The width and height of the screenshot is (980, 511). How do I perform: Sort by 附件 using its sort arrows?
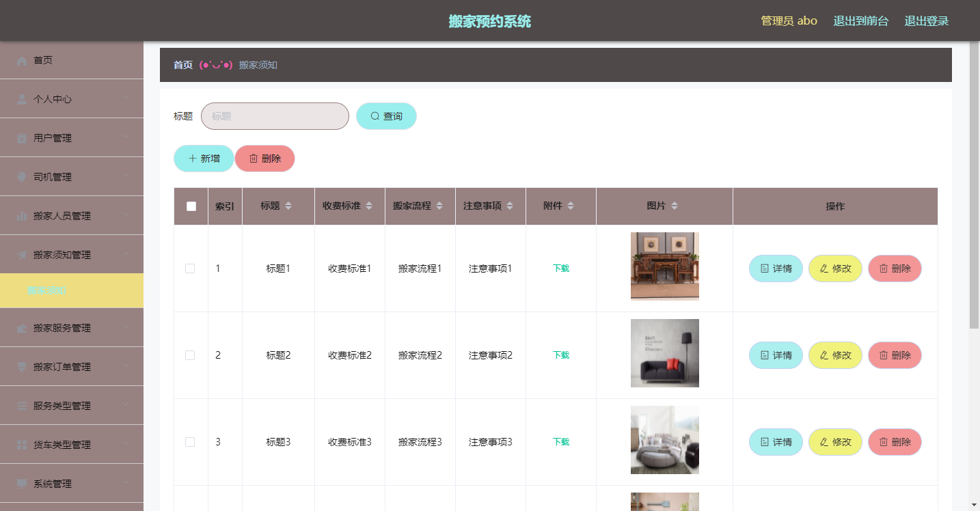[x=571, y=206]
